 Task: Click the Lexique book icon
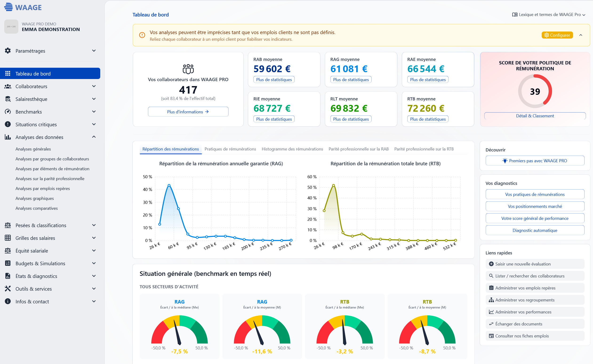click(515, 15)
